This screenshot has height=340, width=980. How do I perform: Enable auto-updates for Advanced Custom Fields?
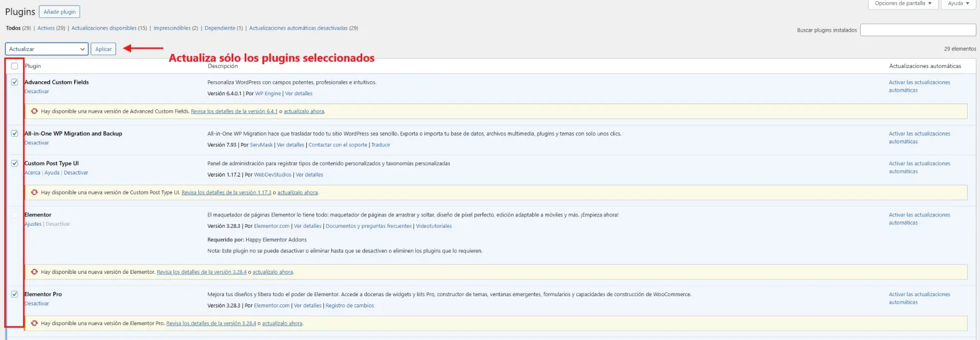[x=919, y=86]
